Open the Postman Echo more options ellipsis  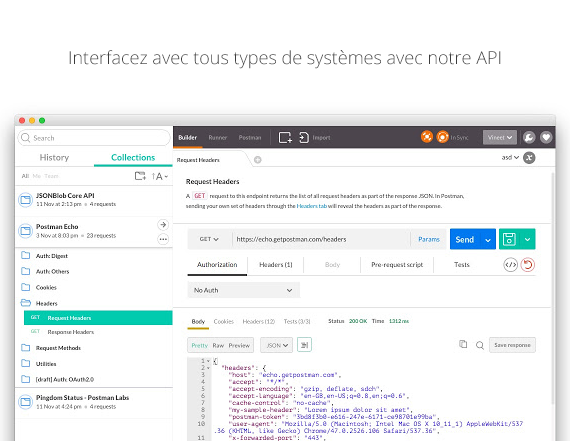coord(163,239)
